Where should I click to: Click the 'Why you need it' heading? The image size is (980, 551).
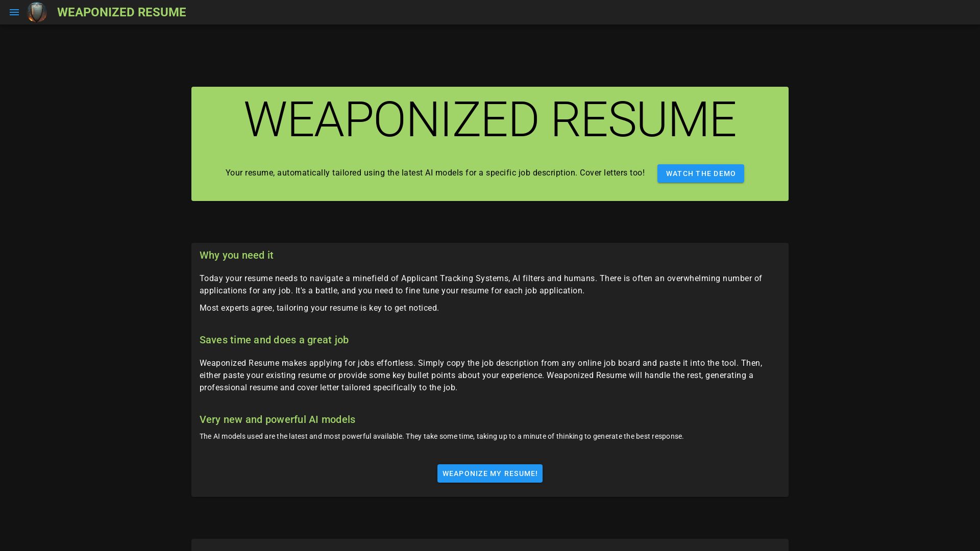236,255
